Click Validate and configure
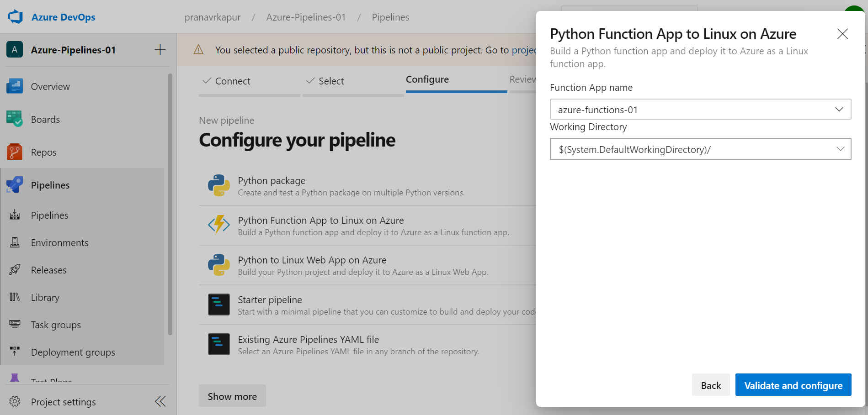 (x=793, y=385)
